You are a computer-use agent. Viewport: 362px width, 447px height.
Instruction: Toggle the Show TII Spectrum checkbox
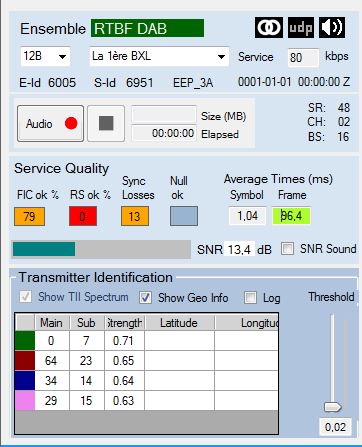26,297
